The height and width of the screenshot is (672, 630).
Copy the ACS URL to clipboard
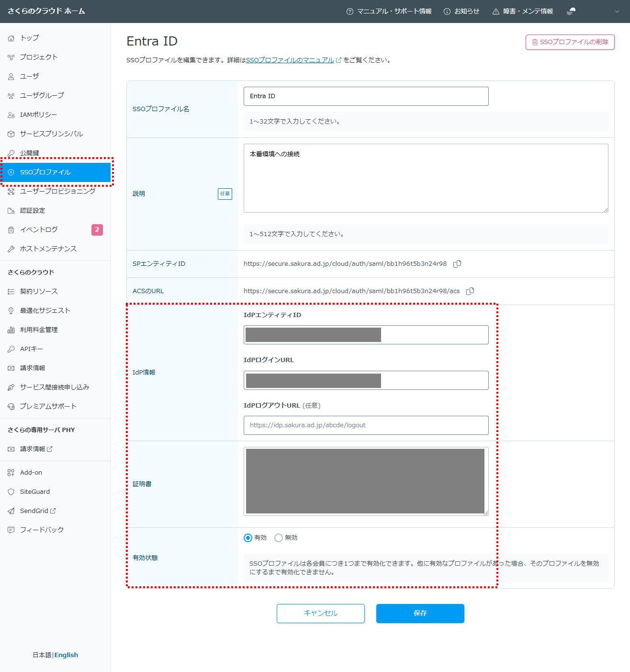[470, 291]
